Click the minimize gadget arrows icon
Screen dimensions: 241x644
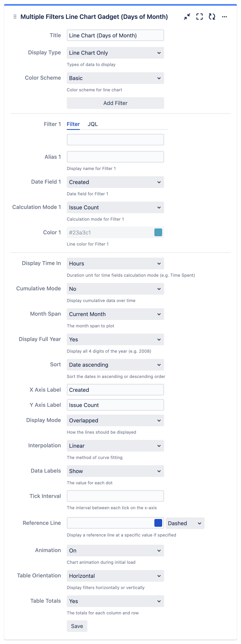click(187, 17)
